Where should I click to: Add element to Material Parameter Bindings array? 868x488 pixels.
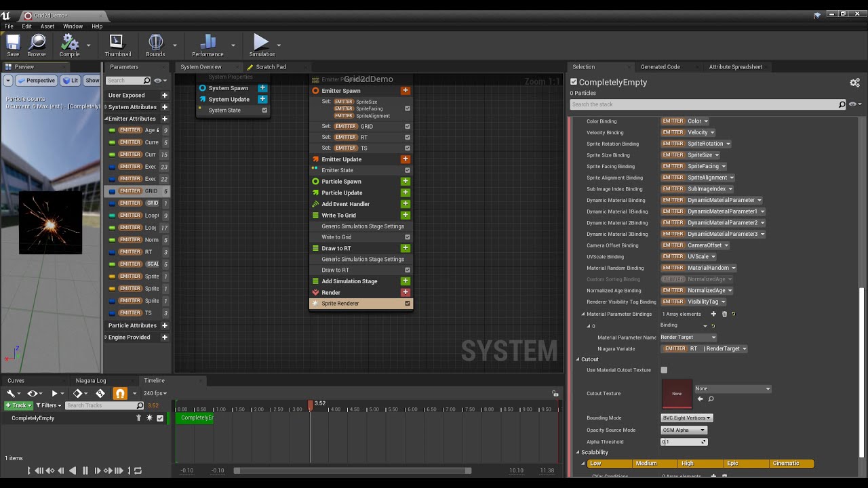(713, 314)
